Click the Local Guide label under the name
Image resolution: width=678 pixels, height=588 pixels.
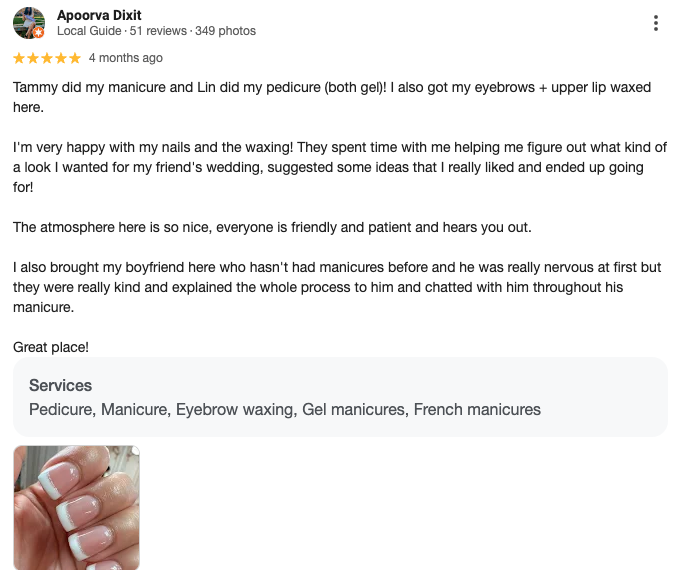coord(89,31)
